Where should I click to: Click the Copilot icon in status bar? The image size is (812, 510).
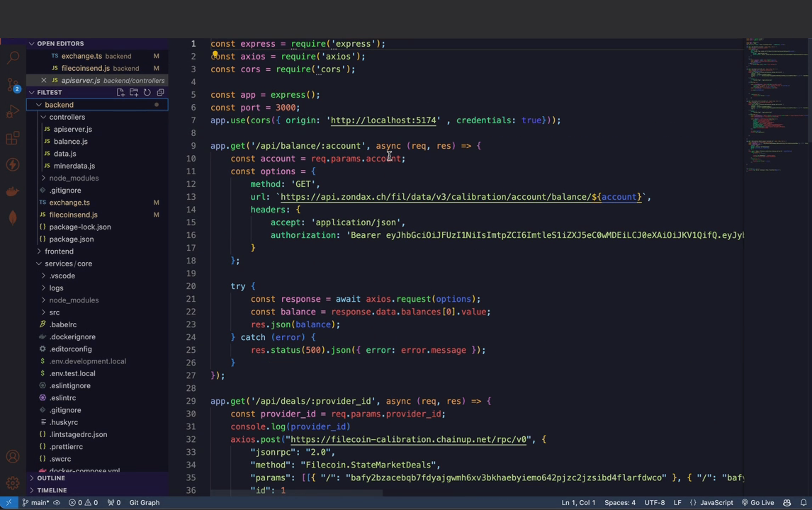tap(787, 503)
